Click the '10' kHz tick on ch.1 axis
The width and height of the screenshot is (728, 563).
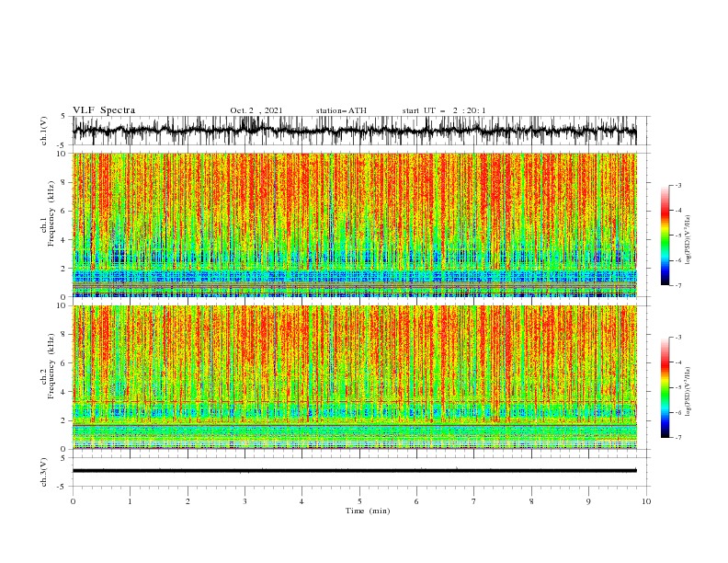coord(63,154)
